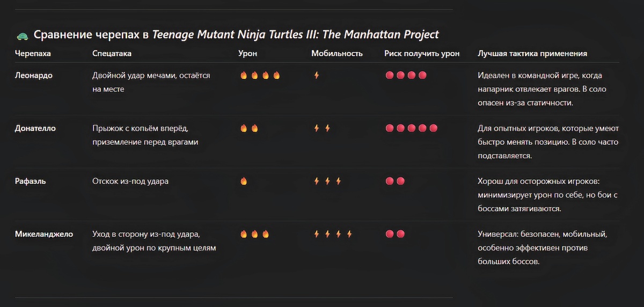Click Donatello's two lightning mobility icons
644x307 pixels.
click(x=322, y=128)
